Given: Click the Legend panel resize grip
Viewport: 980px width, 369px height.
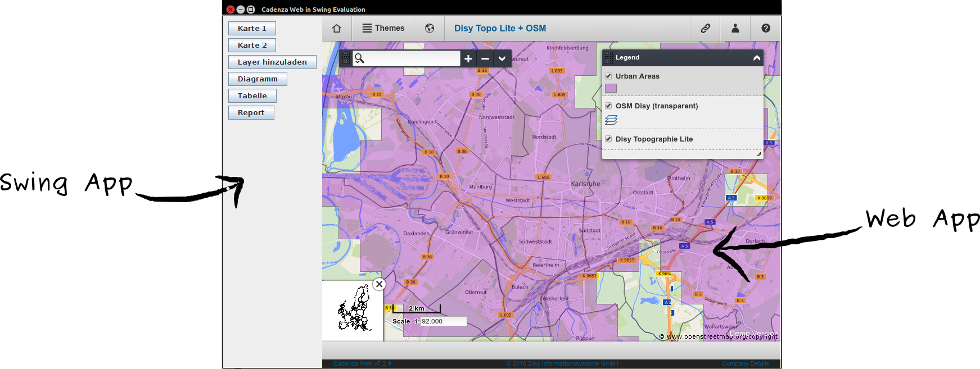Looking at the screenshot, I should point(758,154).
